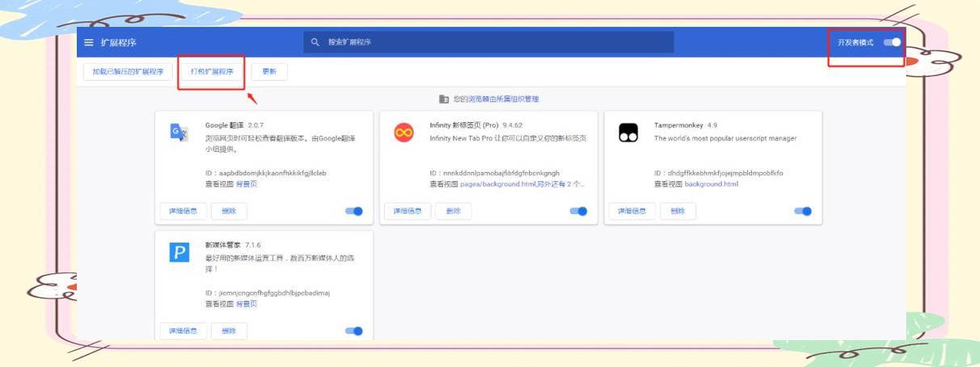
Task: Open 新媒体管家 背景页 link
Action: coord(246,304)
